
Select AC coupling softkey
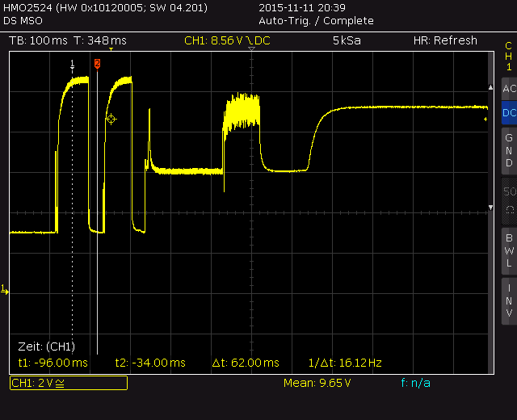pos(510,89)
